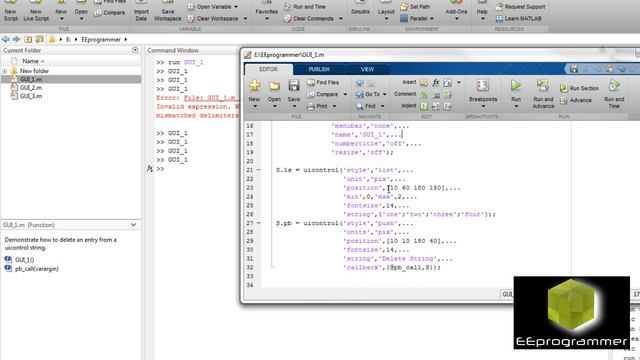Open the Run dropdown arrow

click(516, 107)
